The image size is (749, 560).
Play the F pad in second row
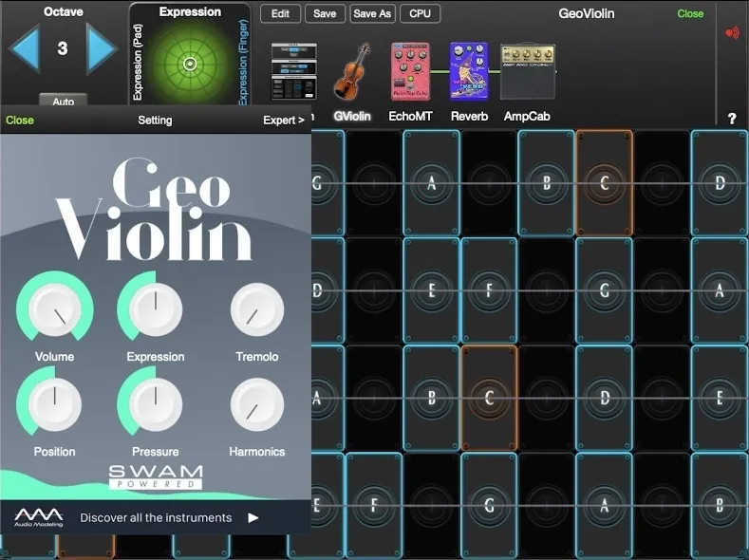pos(489,290)
